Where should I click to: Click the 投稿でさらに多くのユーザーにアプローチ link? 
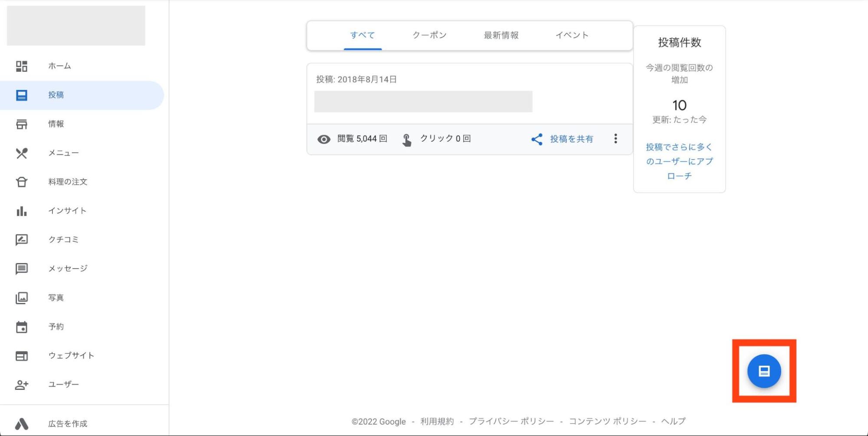point(679,161)
